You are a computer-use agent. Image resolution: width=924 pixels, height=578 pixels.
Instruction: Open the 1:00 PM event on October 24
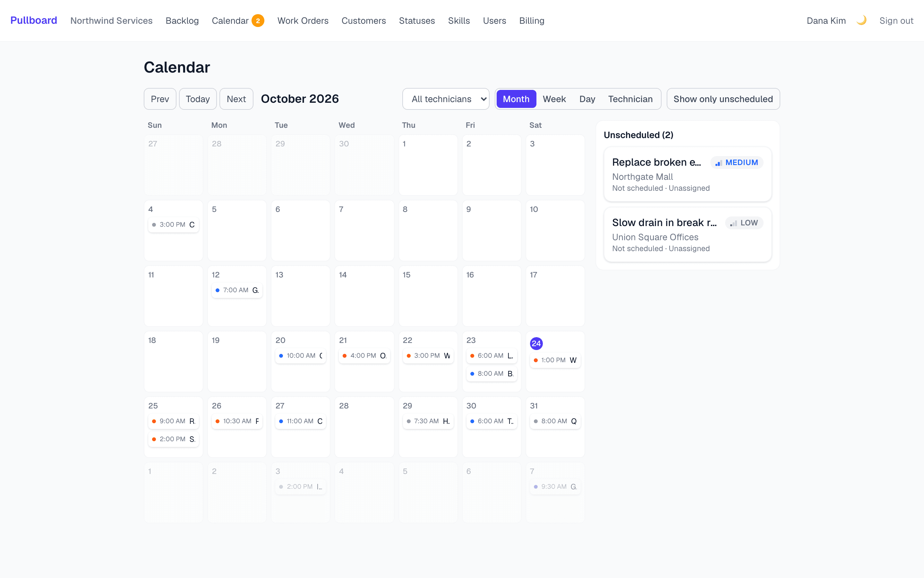pos(555,360)
